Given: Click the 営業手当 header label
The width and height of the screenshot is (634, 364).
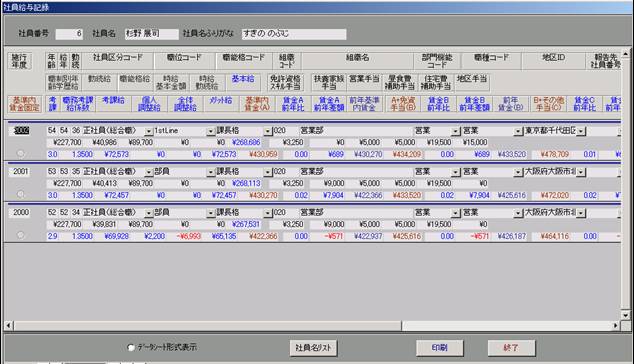Looking at the screenshot, I should tap(364, 83).
